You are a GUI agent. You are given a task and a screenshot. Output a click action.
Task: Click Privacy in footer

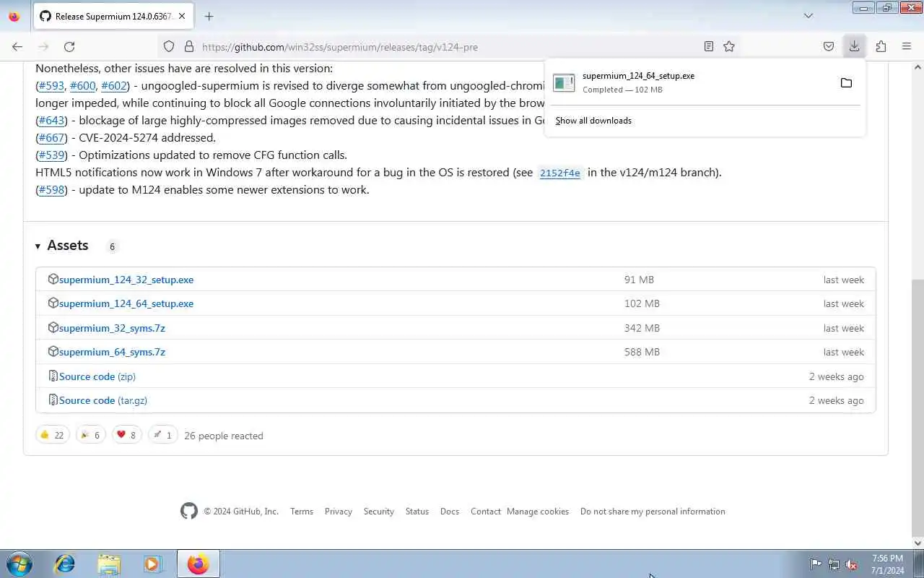pos(339,511)
